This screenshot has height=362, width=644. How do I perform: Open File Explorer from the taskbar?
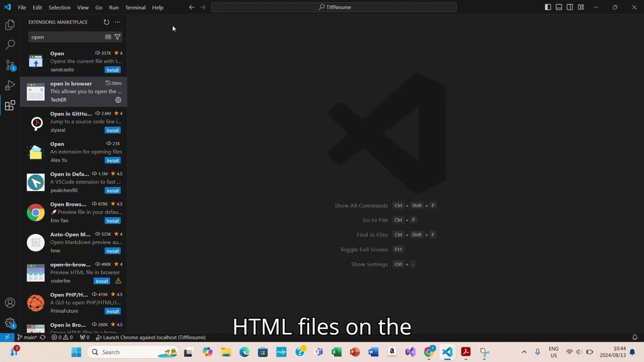pyautogui.click(x=226, y=352)
